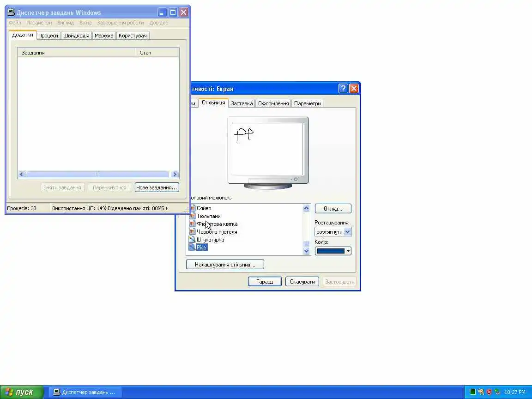Select the Стільниця tab in Екран dialog

pos(213,103)
